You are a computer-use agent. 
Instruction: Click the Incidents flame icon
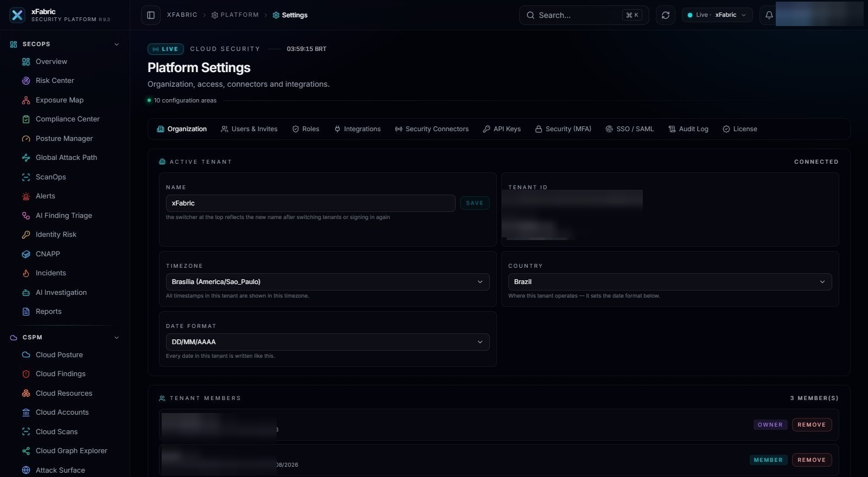click(x=26, y=273)
